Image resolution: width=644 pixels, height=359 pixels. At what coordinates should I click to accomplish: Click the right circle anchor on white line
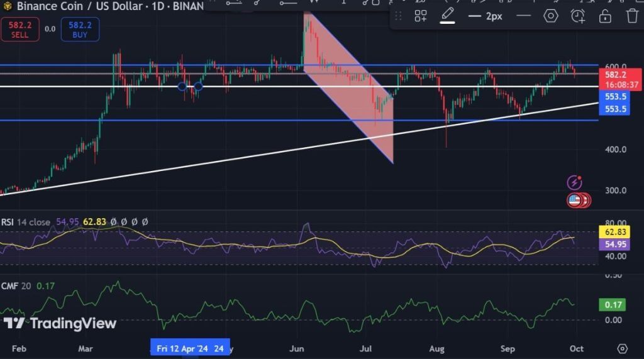coord(198,86)
